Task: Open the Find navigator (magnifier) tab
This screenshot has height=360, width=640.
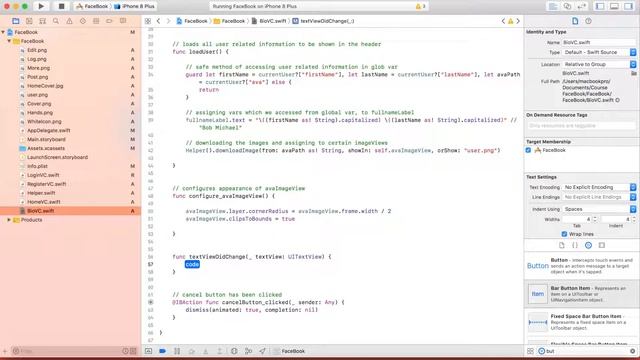Action: (56, 21)
